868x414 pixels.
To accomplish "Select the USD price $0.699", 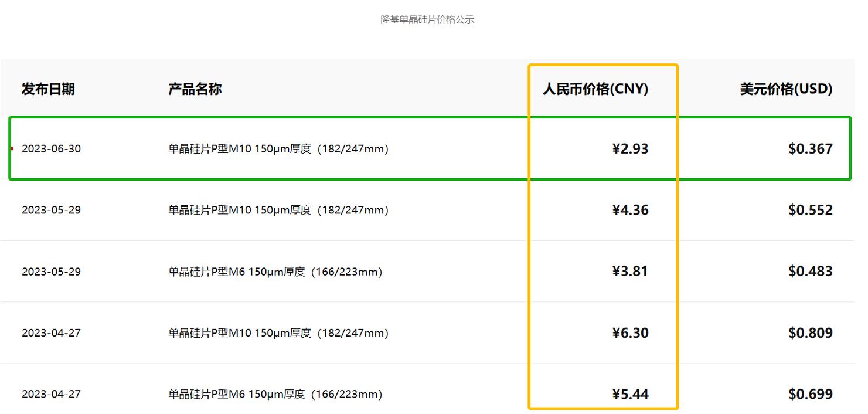I will pyautogui.click(x=811, y=394).
